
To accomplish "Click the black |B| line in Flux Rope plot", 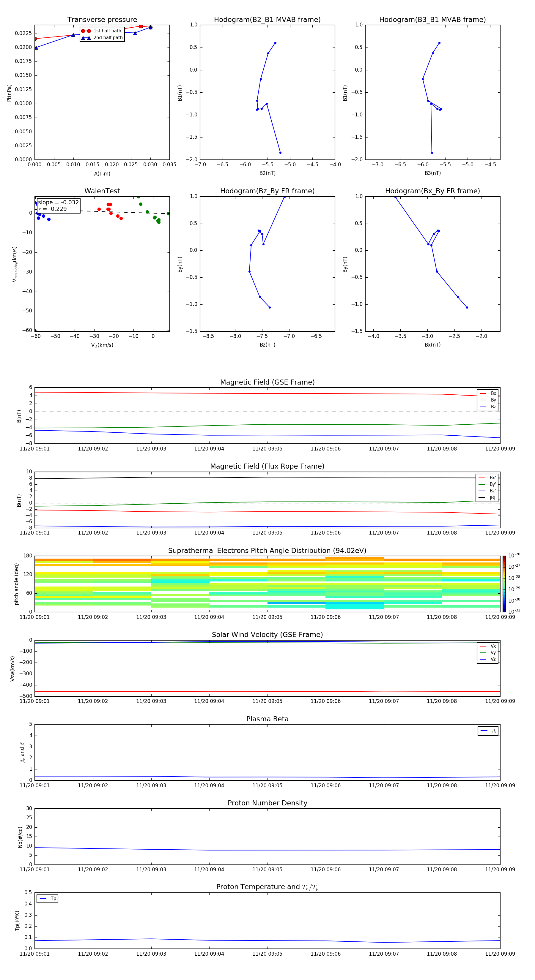I will coord(267,478).
